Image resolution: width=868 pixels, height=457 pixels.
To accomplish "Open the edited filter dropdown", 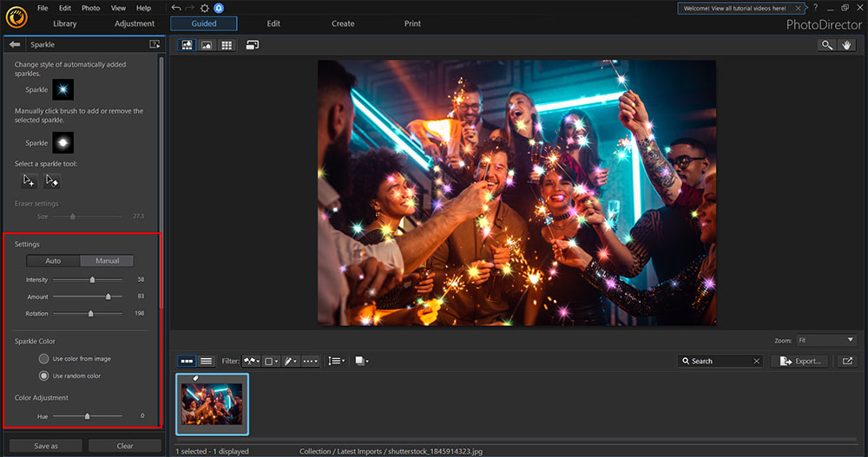I will pyautogui.click(x=290, y=361).
